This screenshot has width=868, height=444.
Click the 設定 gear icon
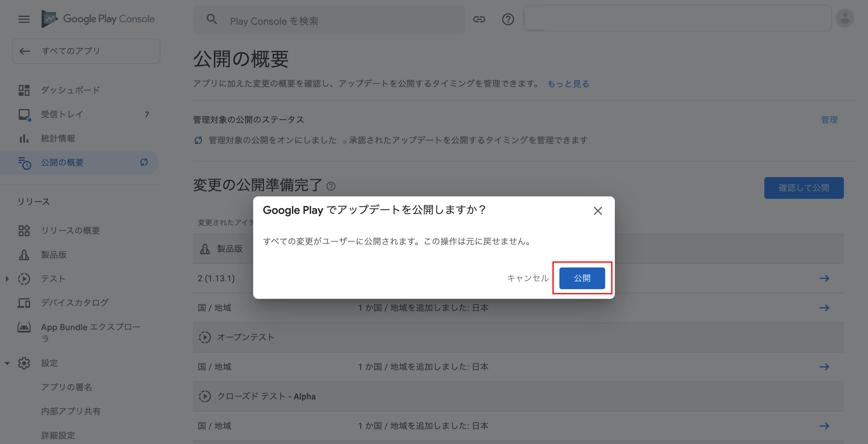[x=24, y=364]
